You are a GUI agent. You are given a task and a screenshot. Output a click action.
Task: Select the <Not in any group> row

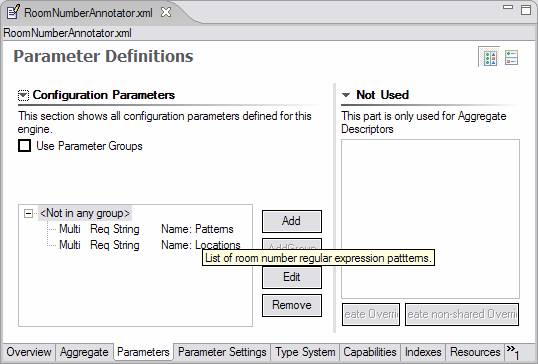(x=85, y=213)
